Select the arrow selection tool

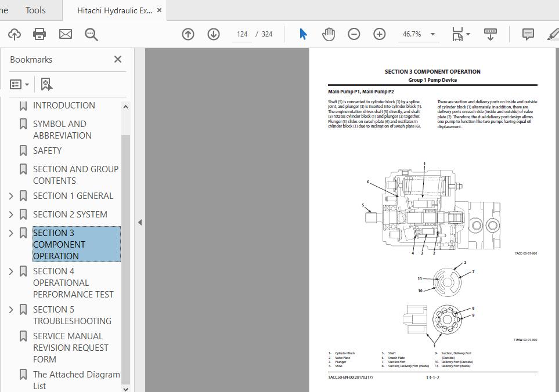303,34
